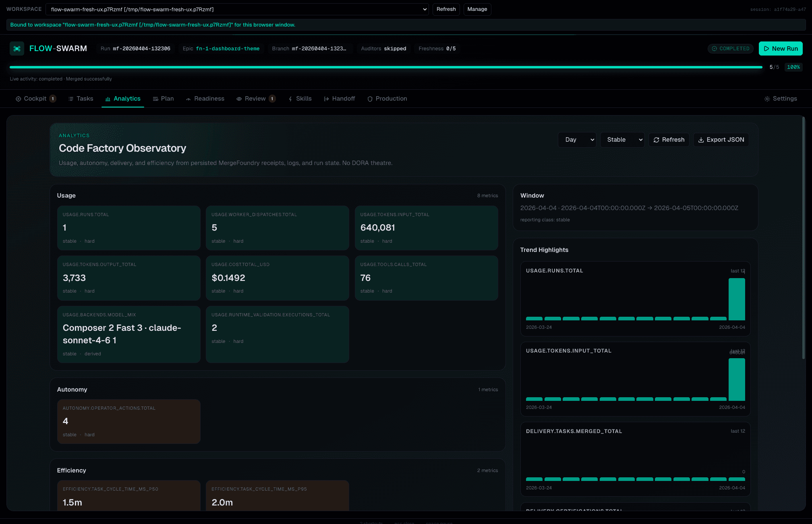Click the DELIVERY.TASKS.MERGED_TOTAL trend chart
Viewport: 812px width, 524px height.
click(x=635, y=459)
